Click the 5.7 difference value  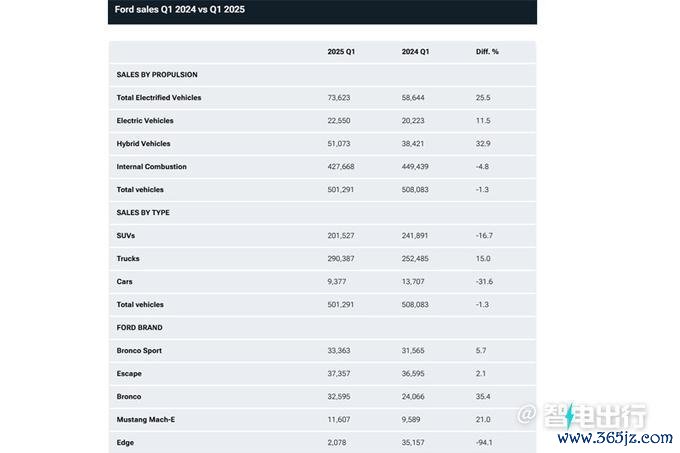481,350
